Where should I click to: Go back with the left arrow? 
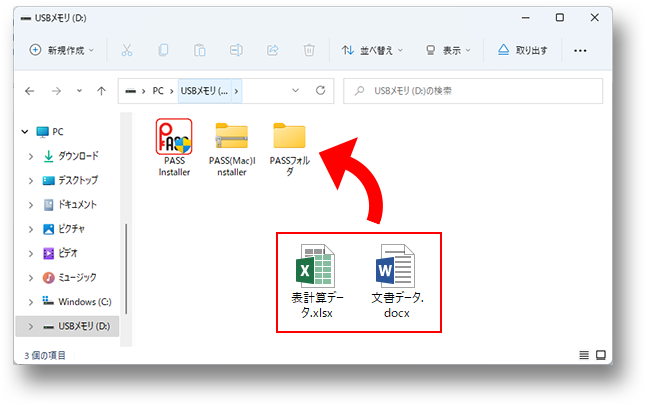point(30,91)
